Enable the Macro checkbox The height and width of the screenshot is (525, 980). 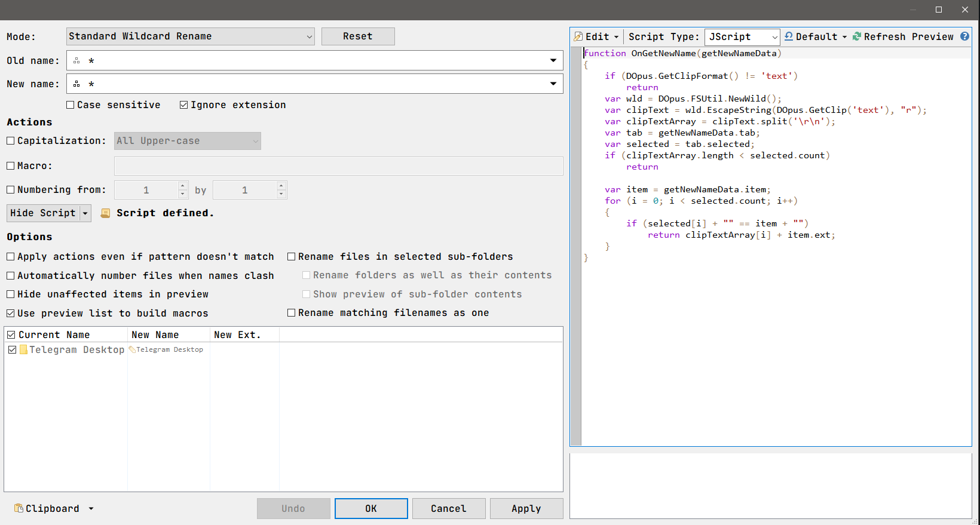[11, 166]
